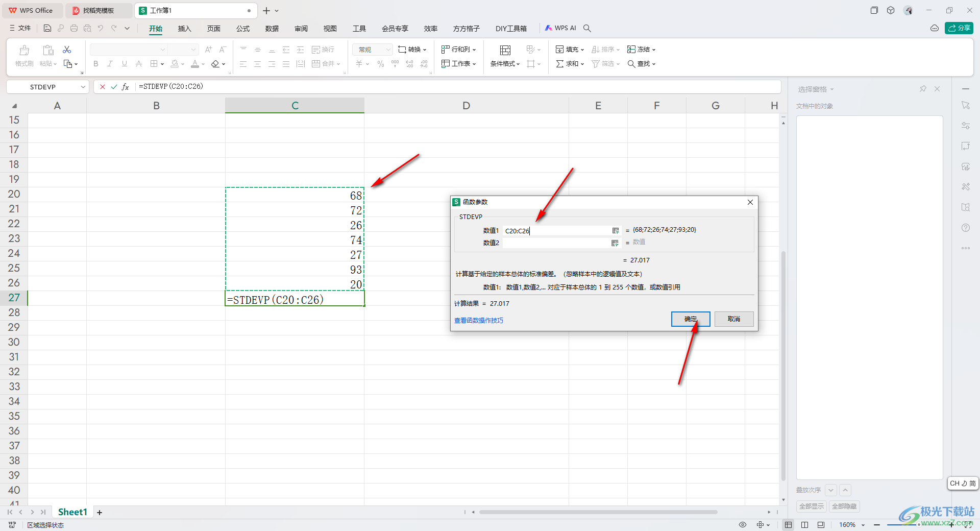Image resolution: width=980 pixels, height=531 pixels.
Task: Select the Sheet1 sheet tab
Action: click(x=72, y=512)
